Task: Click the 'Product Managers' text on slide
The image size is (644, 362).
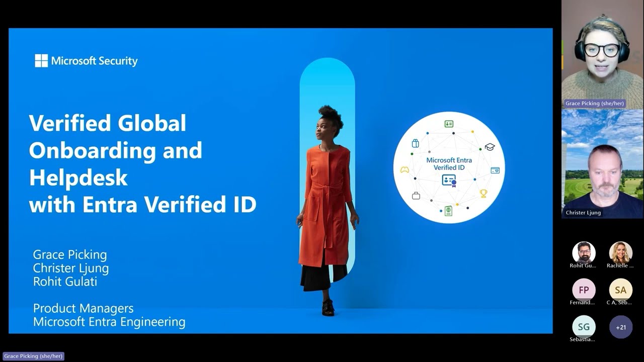Action: click(x=84, y=308)
